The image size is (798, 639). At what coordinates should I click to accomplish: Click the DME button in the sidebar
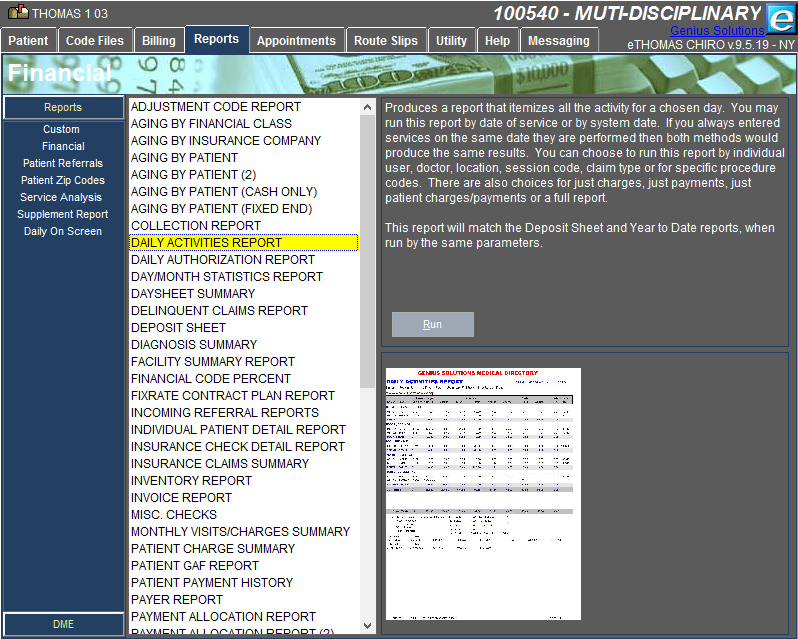coord(63,624)
